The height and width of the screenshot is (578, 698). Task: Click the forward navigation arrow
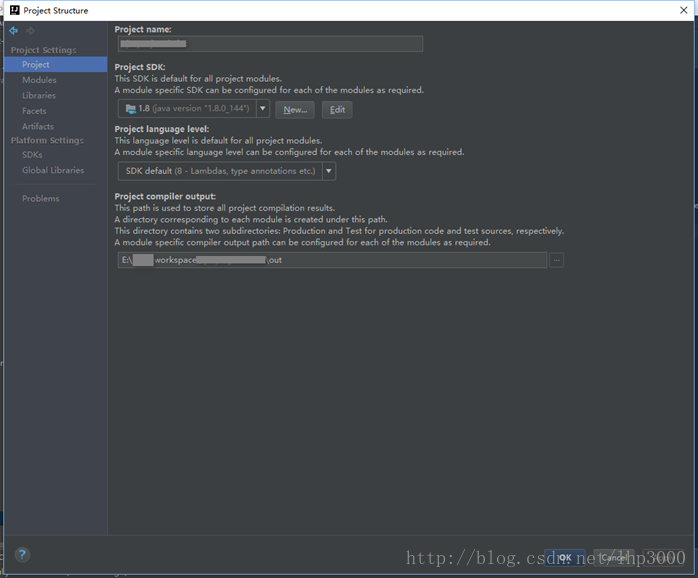point(30,30)
